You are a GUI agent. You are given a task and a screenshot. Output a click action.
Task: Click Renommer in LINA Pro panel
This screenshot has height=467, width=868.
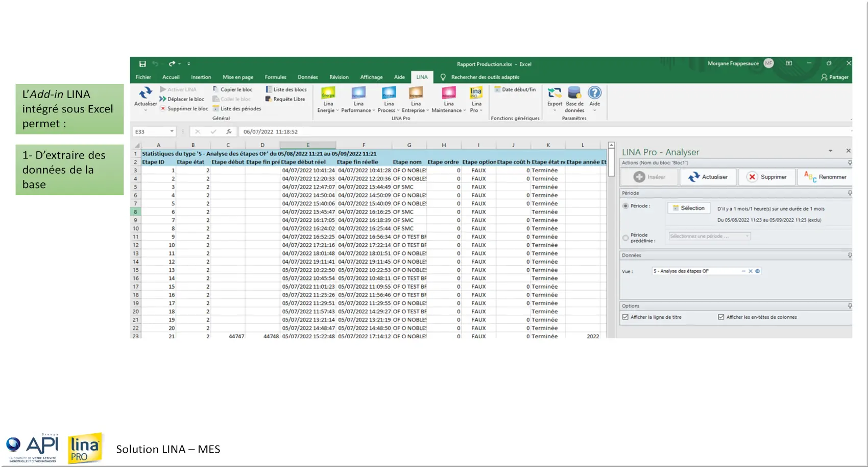[x=825, y=177]
